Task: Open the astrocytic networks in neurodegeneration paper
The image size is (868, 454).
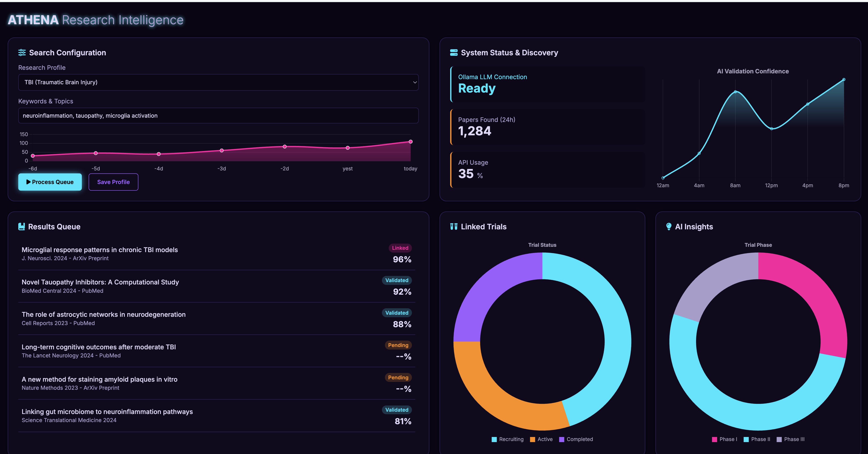Action: pos(217,318)
